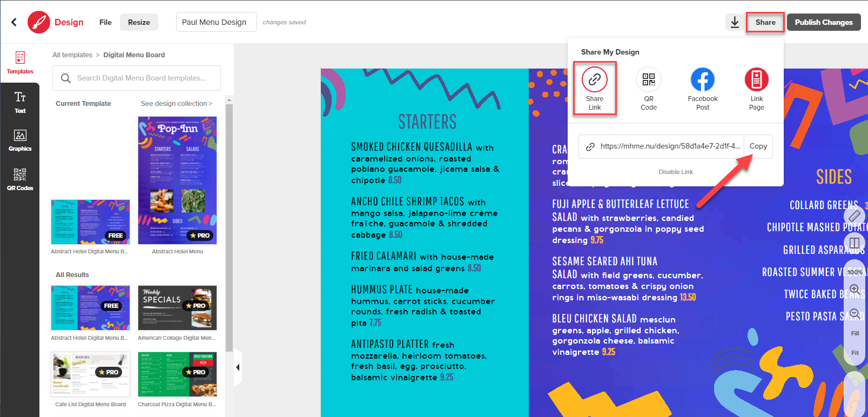The width and height of the screenshot is (868, 417).
Task: Collapse the templates side panel
Action: pyautogui.click(x=238, y=367)
